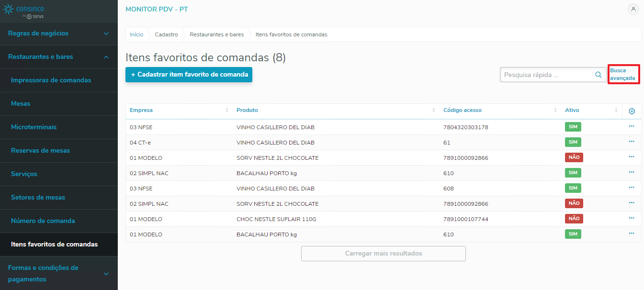Select 04 CT-e company cell

[140, 143]
